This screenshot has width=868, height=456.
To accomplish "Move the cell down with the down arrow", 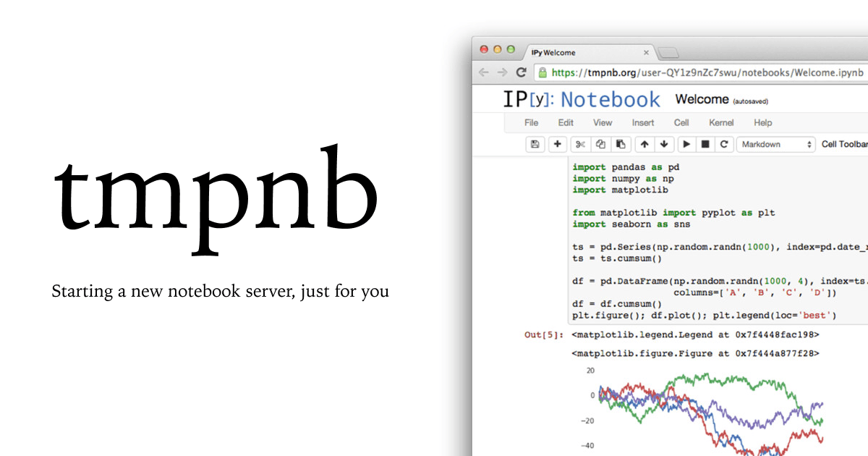I will (x=664, y=144).
